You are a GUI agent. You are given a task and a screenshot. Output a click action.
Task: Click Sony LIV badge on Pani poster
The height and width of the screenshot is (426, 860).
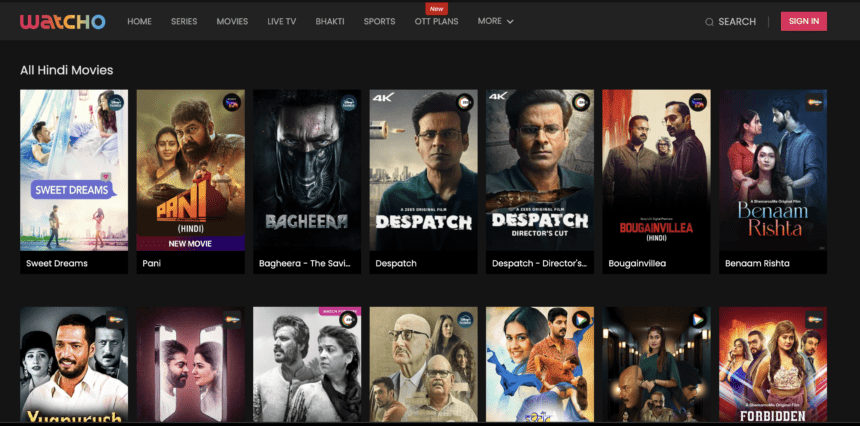point(232,103)
